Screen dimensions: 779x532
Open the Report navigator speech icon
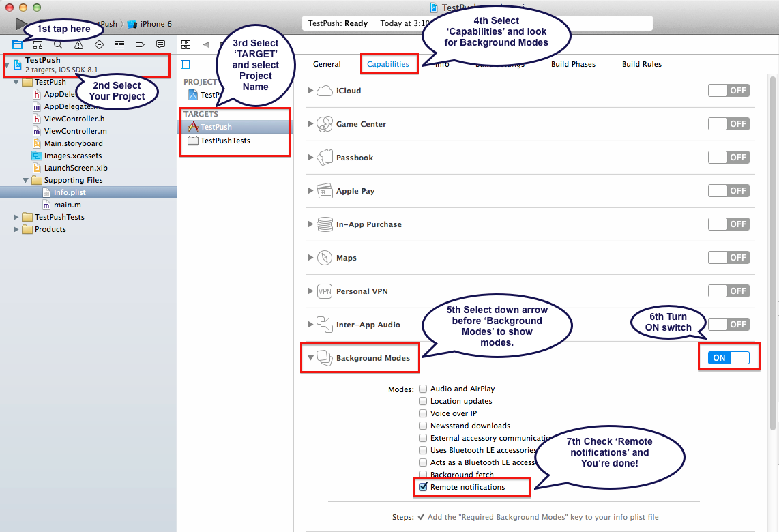point(160,45)
